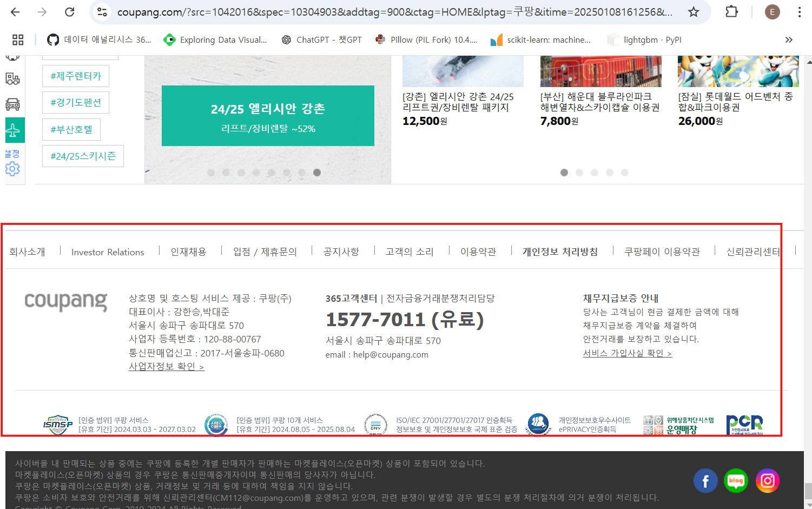812x509 pixels.
Task: Click the 서비스 가입사실 확인 link
Action: pyautogui.click(x=628, y=353)
